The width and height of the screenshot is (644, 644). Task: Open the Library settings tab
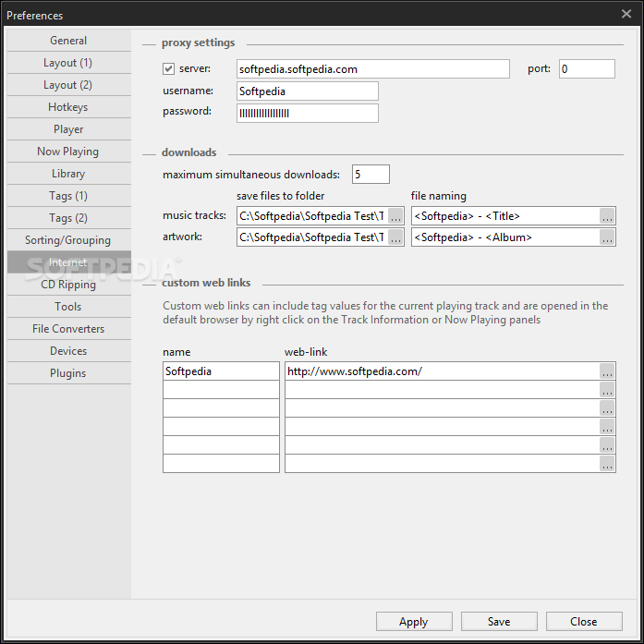pyautogui.click(x=69, y=174)
